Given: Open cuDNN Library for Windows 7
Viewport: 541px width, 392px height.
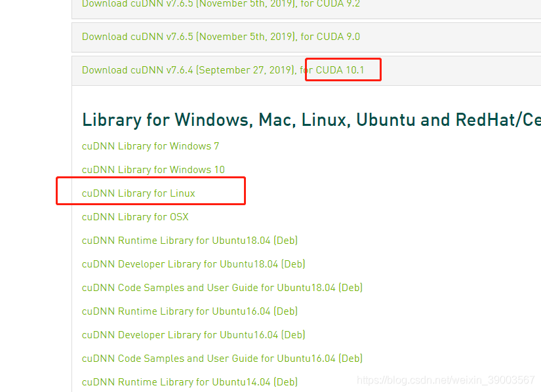Looking at the screenshot, I should (150, 146).
